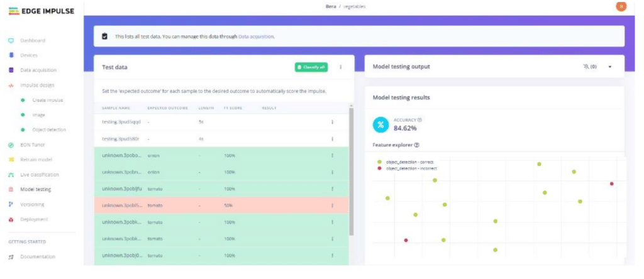
Task: Expand the Model testing output dropdown arrow
Action: [610, 67]
